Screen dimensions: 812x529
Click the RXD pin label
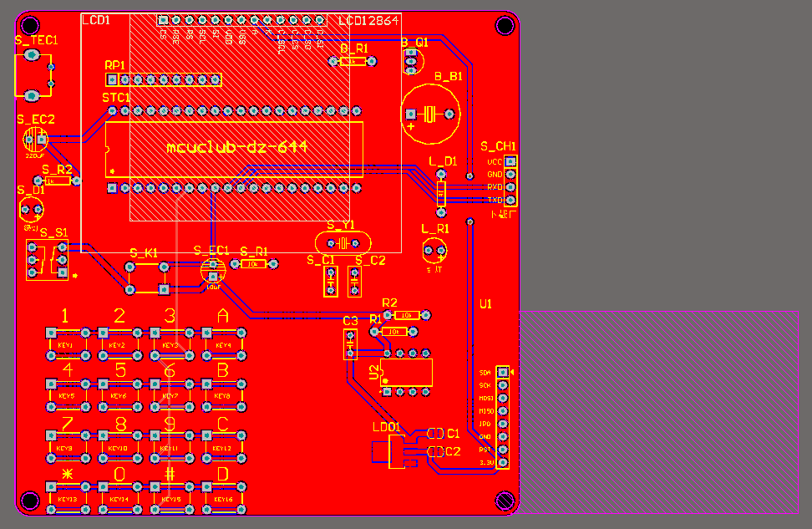(495, 187)
